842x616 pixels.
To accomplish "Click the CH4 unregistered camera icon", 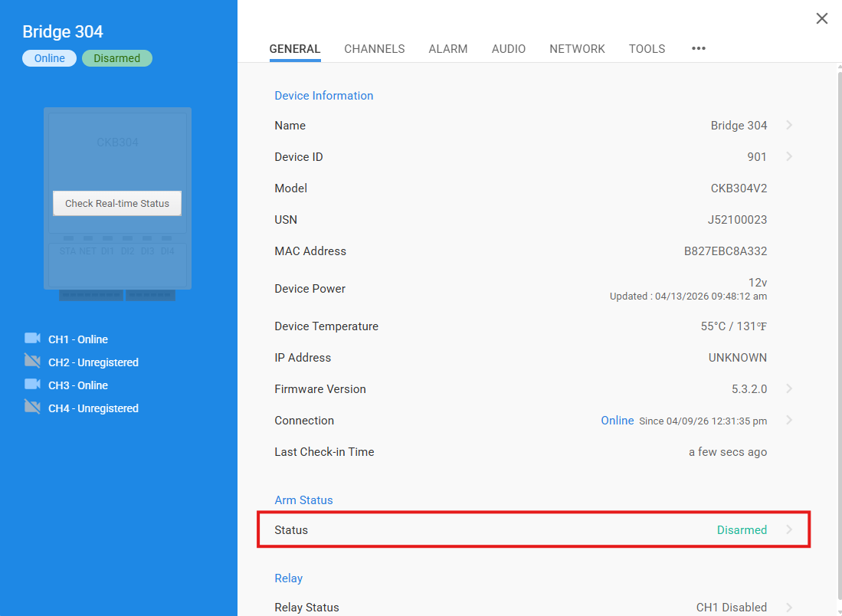I will [x=32, y=408].
